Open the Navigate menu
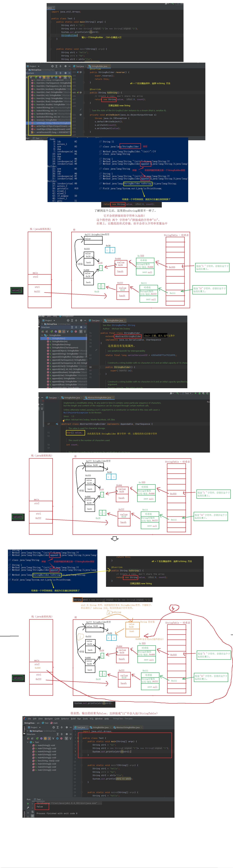Screen dimensions: 233x868 49,719
